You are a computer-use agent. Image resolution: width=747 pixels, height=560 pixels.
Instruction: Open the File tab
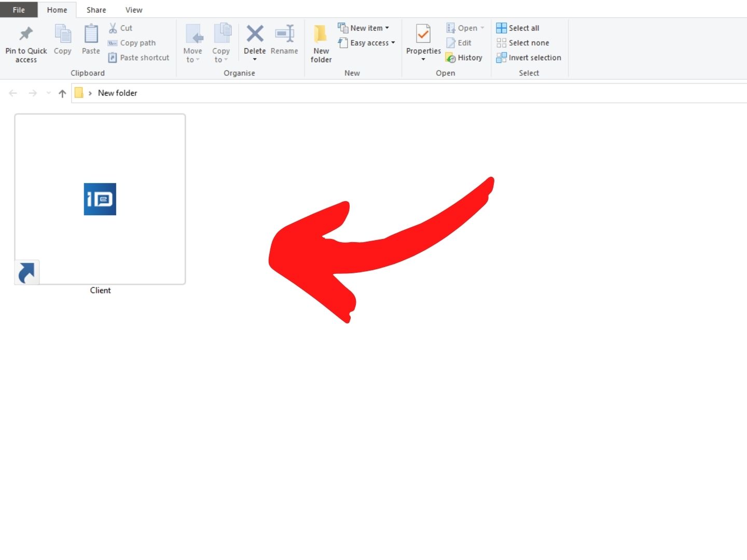point(19,10)
